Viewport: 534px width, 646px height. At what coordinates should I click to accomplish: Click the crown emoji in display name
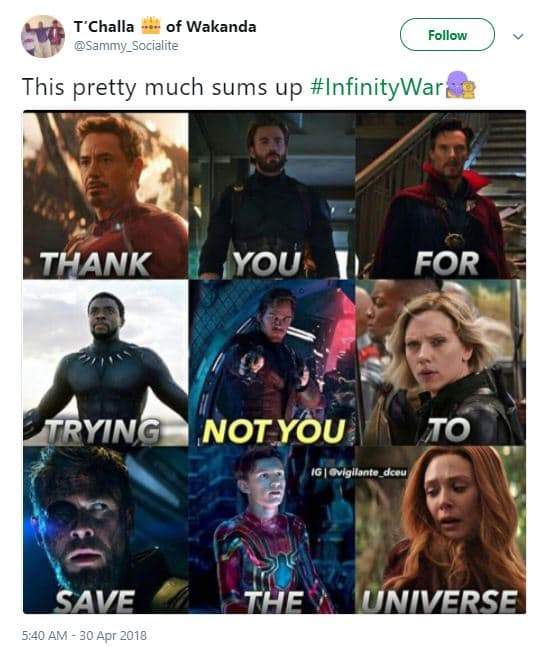tap(150, 26)
